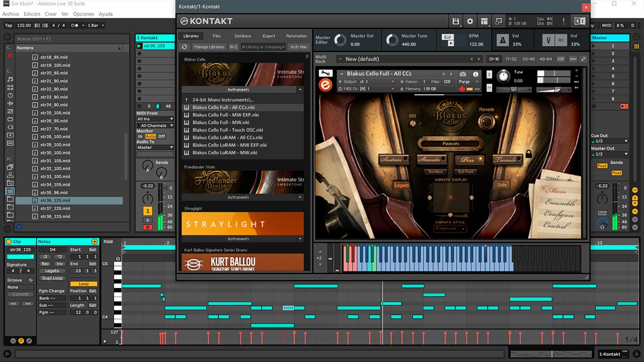Click Kontakt minimized view icon
Viewport: 644px width, 362px height.
pos(499,21)
